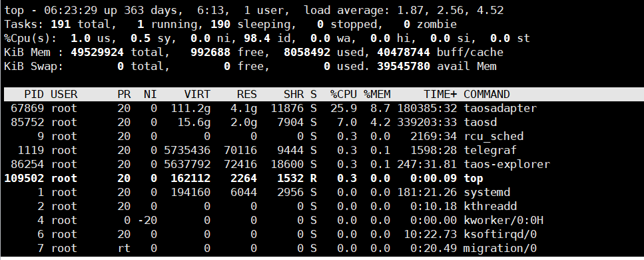Click the %CPU column header
This screenshot has height=260, width=644.
click(344, 95)
